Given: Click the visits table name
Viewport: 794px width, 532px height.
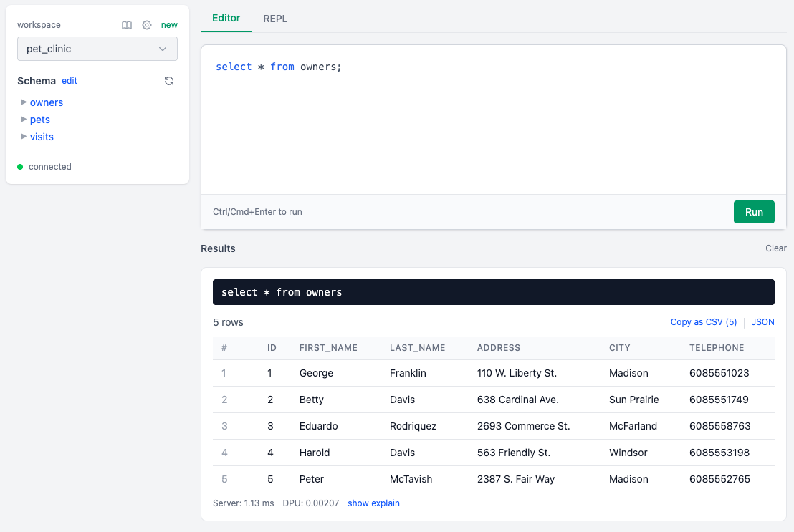Looking at the screenshot, I should point(42,137).
